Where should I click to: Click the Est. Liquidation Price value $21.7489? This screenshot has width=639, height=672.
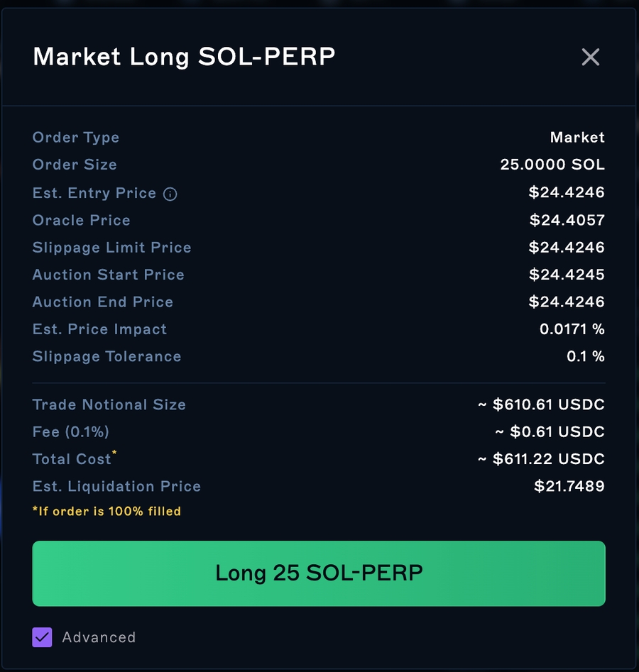coord(569,486)
